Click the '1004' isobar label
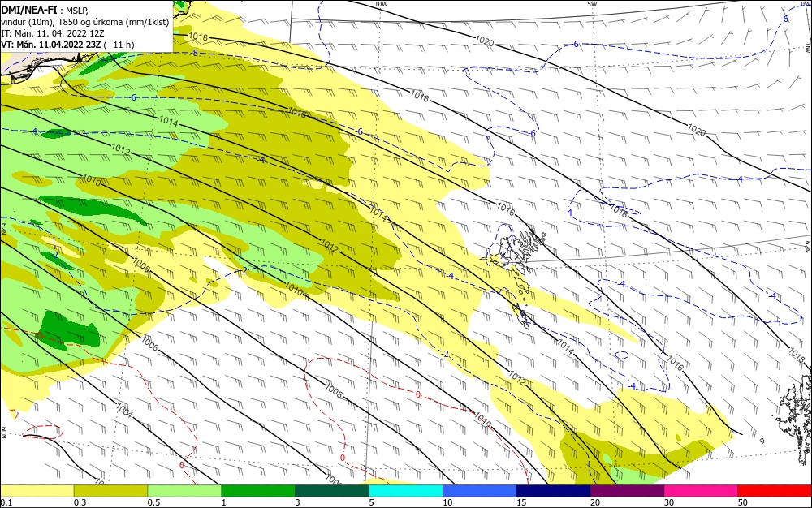This screenshot has width=812, height=508. point(124,410)
